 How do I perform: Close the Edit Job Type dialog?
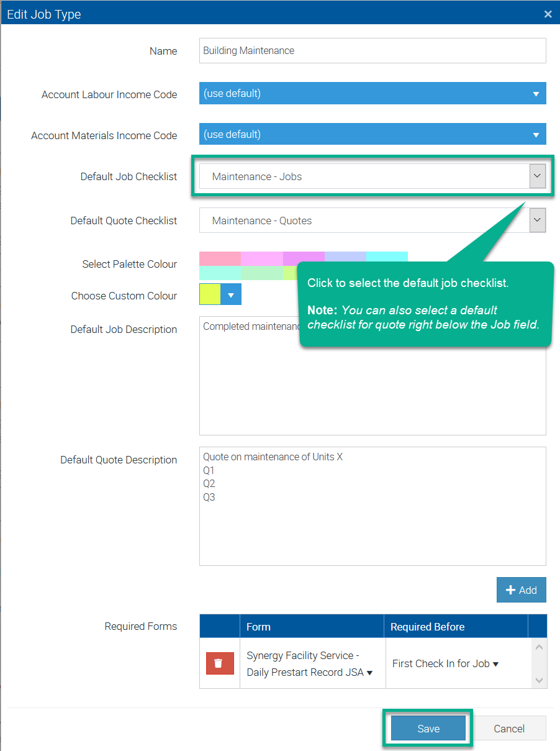pyautogui.click(x=548, y=14)
